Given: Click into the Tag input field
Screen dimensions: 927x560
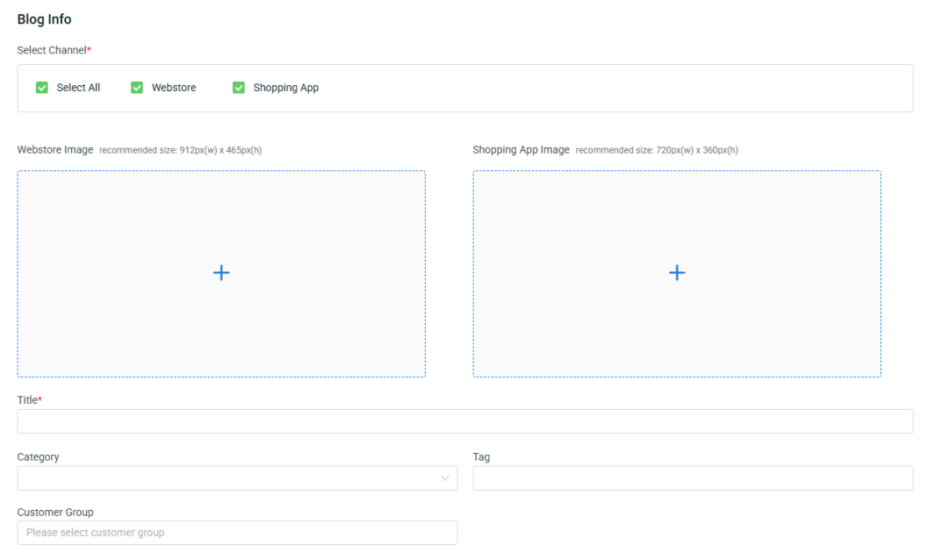Looking at the screenshot, I should click(x=693, y=478).
